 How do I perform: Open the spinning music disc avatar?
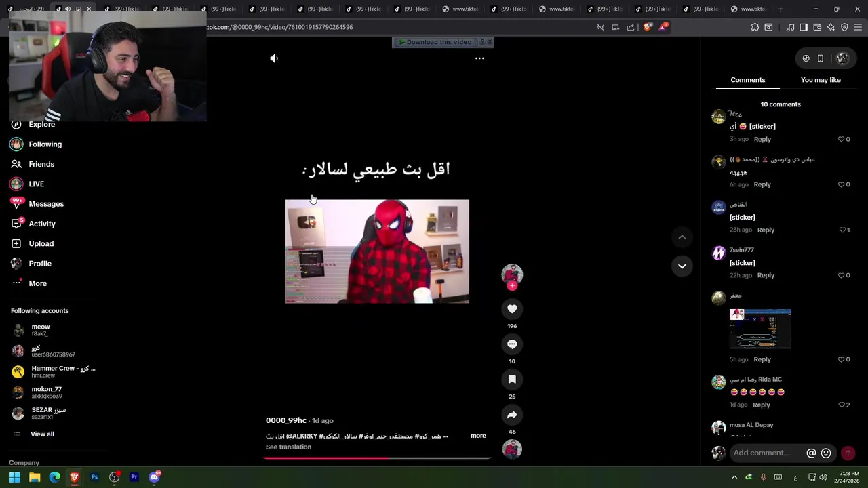tap(512, 449)
